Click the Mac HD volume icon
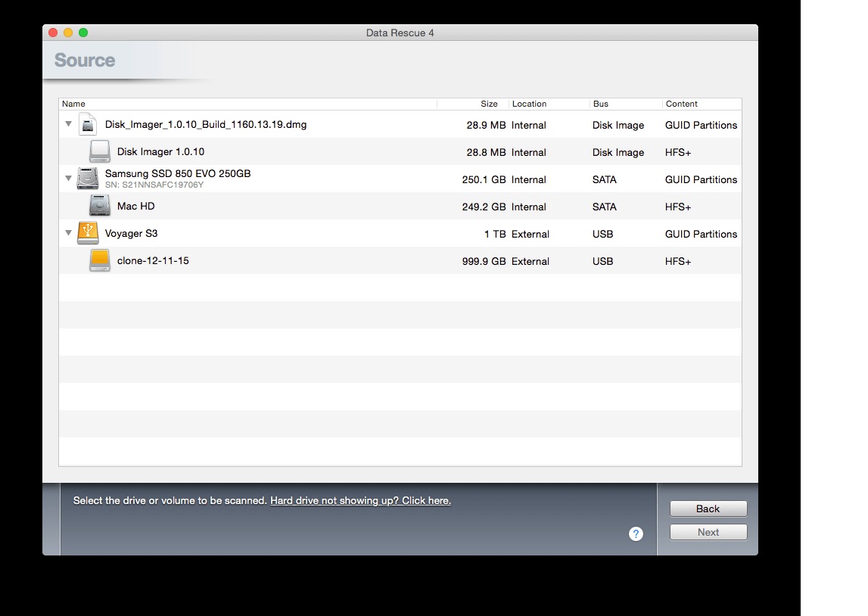Viewport: 868px width, 616px height. click(100, 205)
